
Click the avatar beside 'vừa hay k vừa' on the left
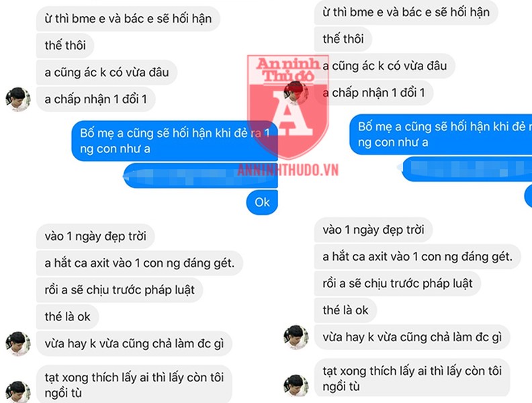click(x=18, y=344)
